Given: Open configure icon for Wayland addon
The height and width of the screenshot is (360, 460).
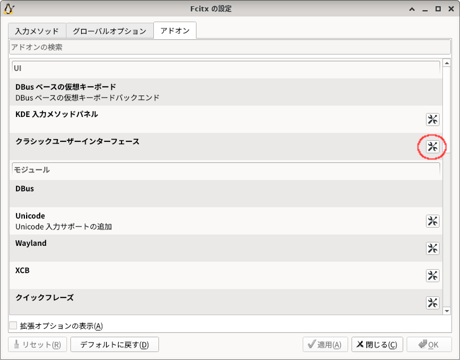Looking at the screenshot, I should pyautogui.click(x=432, y=248).
